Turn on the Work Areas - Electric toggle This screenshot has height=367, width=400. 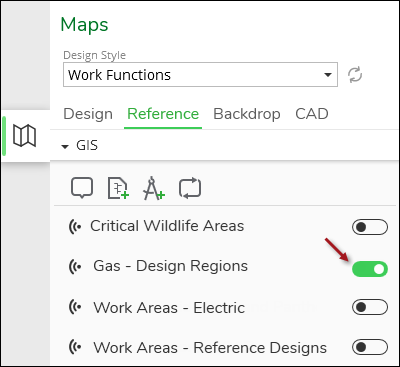[370, 307]
